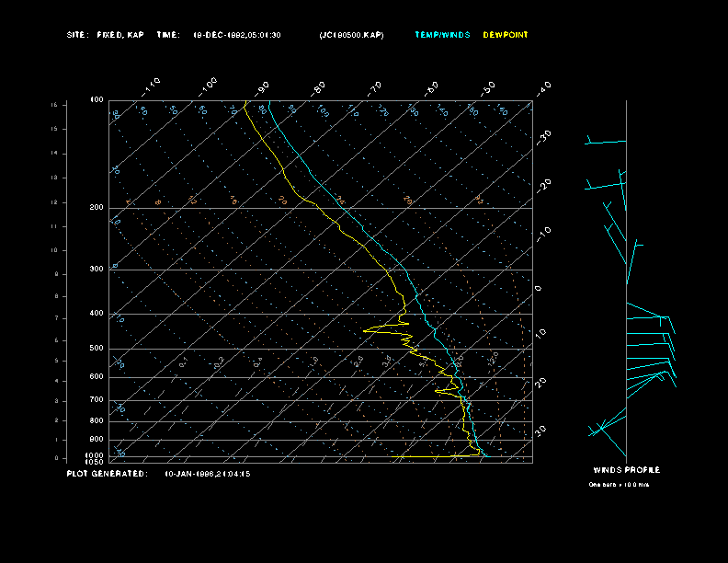Click the 700 pressure level label

coord(97,400)
